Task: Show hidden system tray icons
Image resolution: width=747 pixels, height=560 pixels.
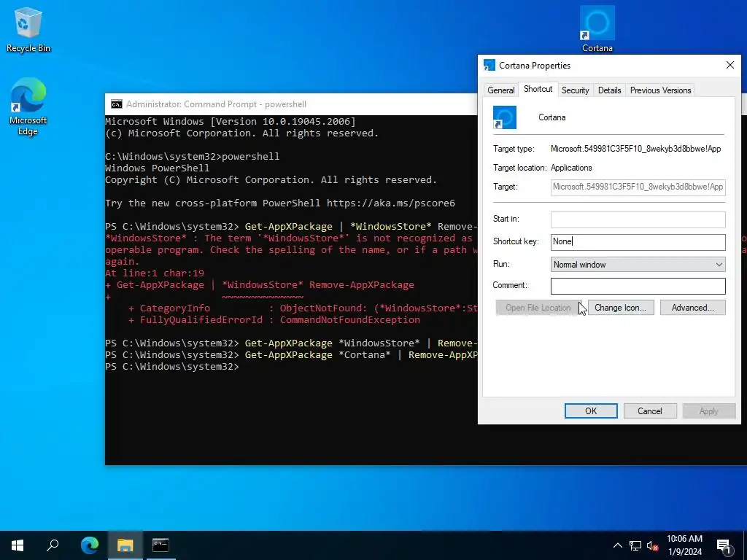Action: [617, 545]
